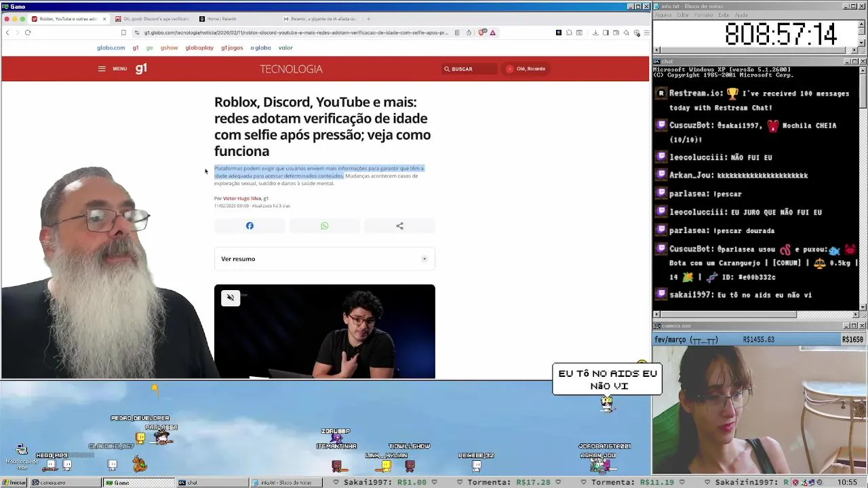Screen dimensions: 868x488
Task: Click the R$1455.63 value in camera window
Action: 758,340
